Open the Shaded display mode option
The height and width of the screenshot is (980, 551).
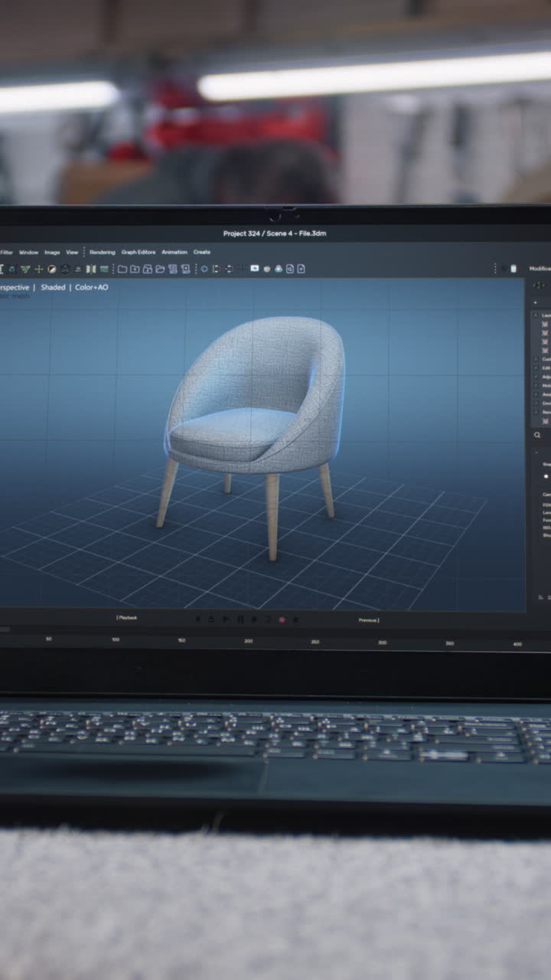pyautogui.click(x=53, y=288)
